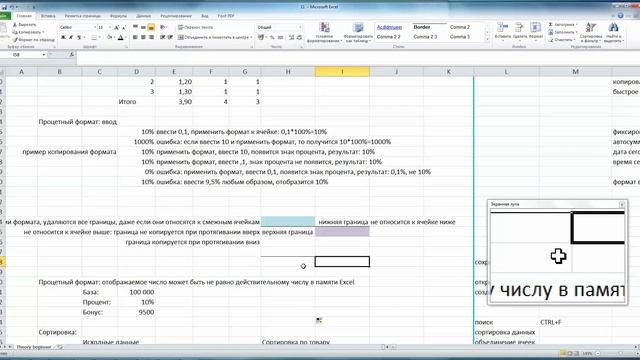Open the font name dropdown
Image resolution: width=640 pixels, height=360 pixels.
pyautogui.click(x=95, y=27)
